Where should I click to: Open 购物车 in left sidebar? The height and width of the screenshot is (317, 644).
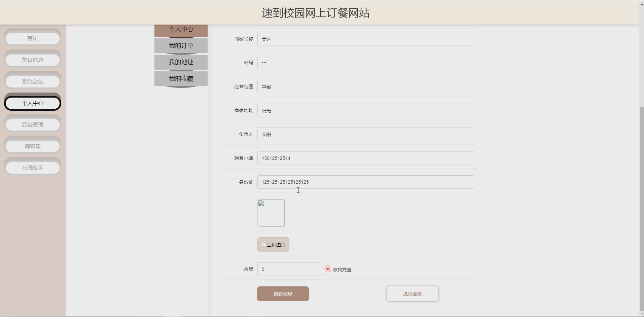tap(33, 146)
